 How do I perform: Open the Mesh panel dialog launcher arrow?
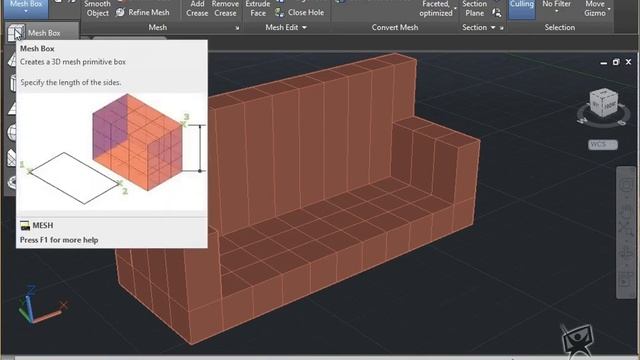(237, 28)
